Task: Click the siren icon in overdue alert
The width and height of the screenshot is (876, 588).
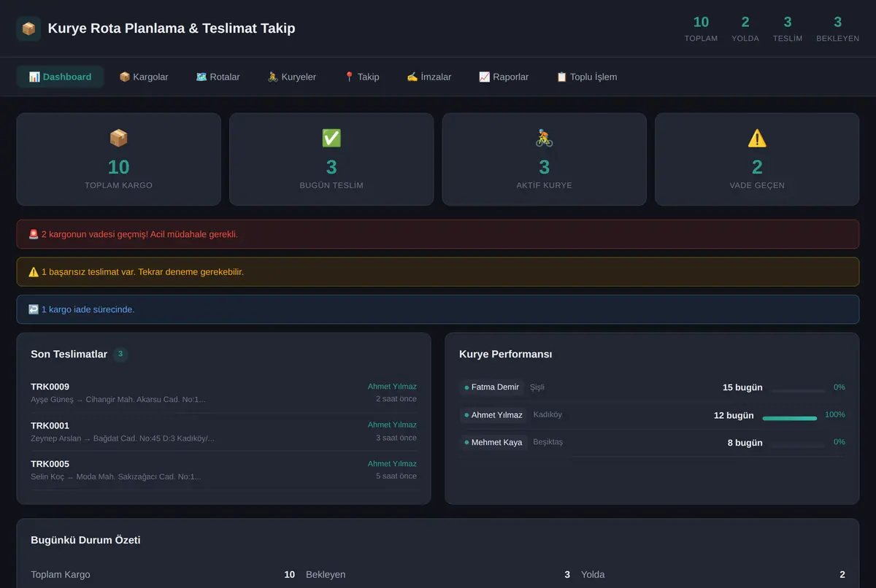Action: click(x=34, y=234)
